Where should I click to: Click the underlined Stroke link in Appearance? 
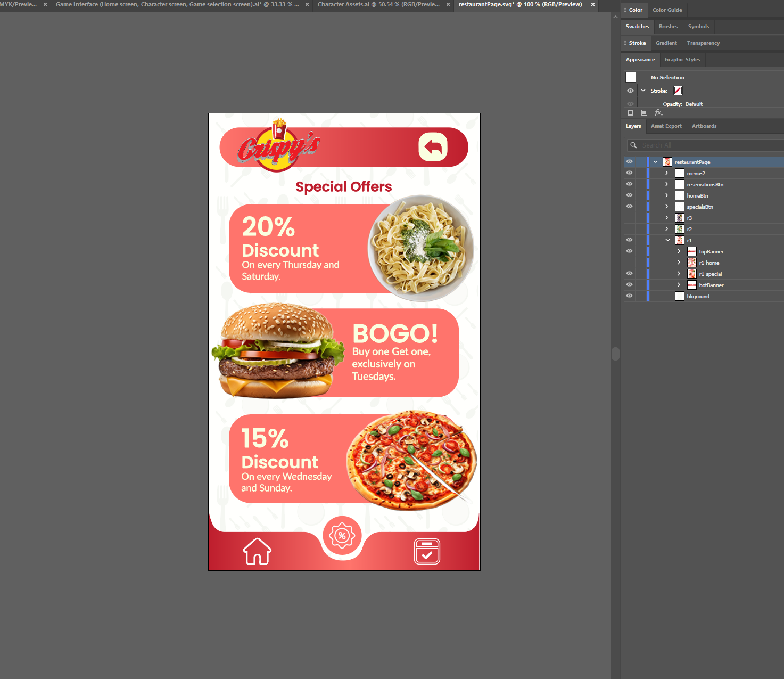(x=659, y=91)
